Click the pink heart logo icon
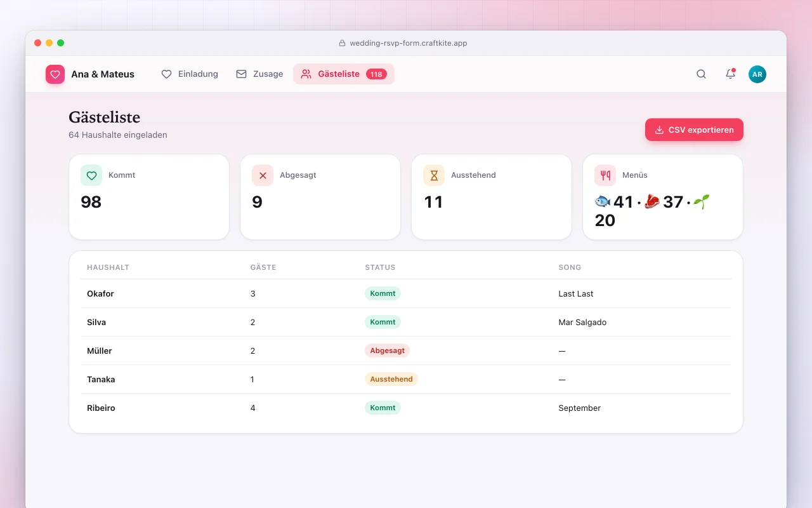Image resolution: width=812 pixels, height=508 pixels. pos(55,74)
